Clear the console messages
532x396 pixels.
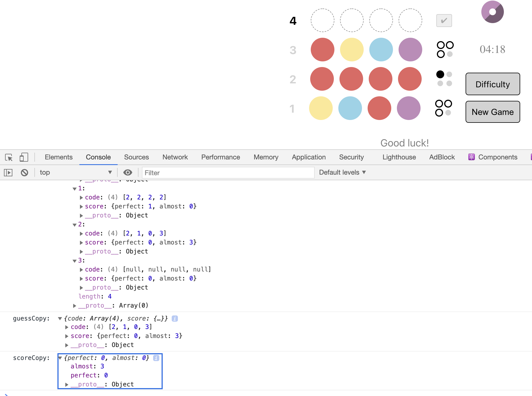pyautogui.click(x=24, y=172)
